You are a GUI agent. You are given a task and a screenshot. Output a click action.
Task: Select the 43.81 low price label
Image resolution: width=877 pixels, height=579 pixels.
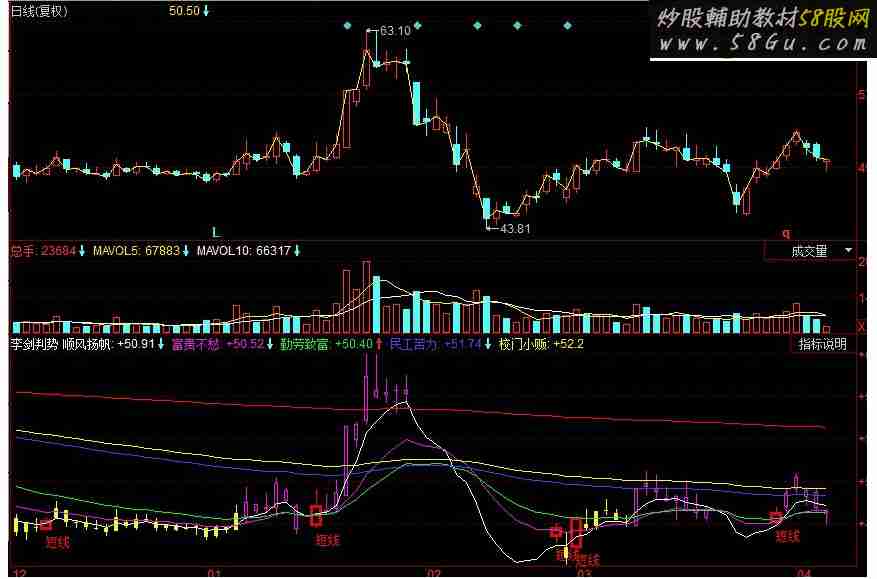[x=515, y=229]
